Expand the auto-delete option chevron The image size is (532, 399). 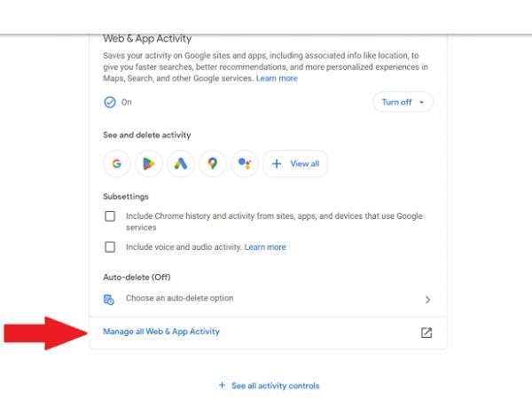pos(427,300)
